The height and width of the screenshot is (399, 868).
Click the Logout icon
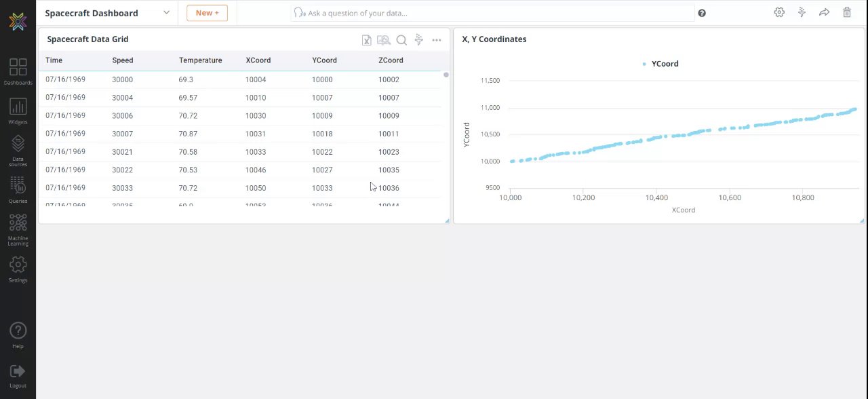(18, 371)
